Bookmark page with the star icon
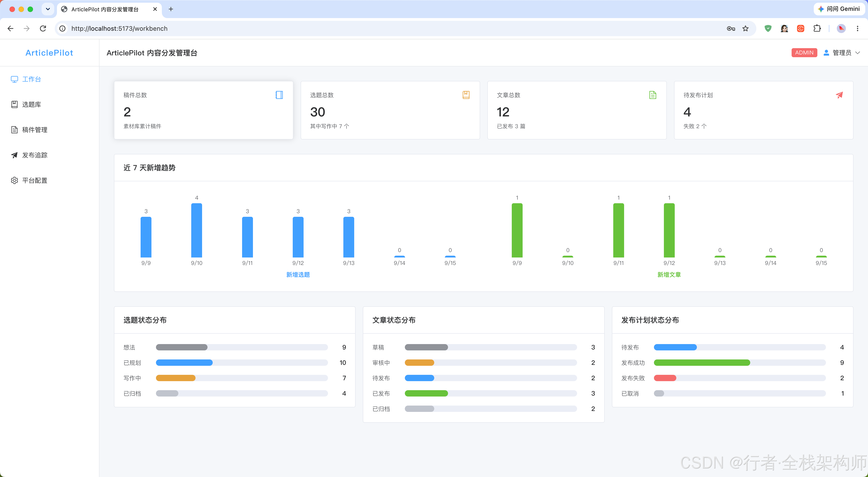 [745, 29]
